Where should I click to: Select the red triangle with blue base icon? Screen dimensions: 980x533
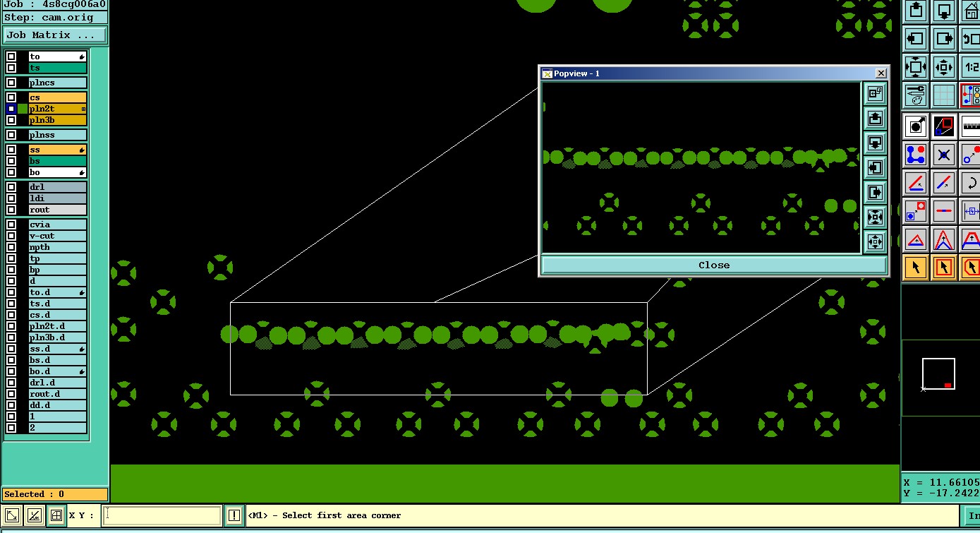coord(916,239)
